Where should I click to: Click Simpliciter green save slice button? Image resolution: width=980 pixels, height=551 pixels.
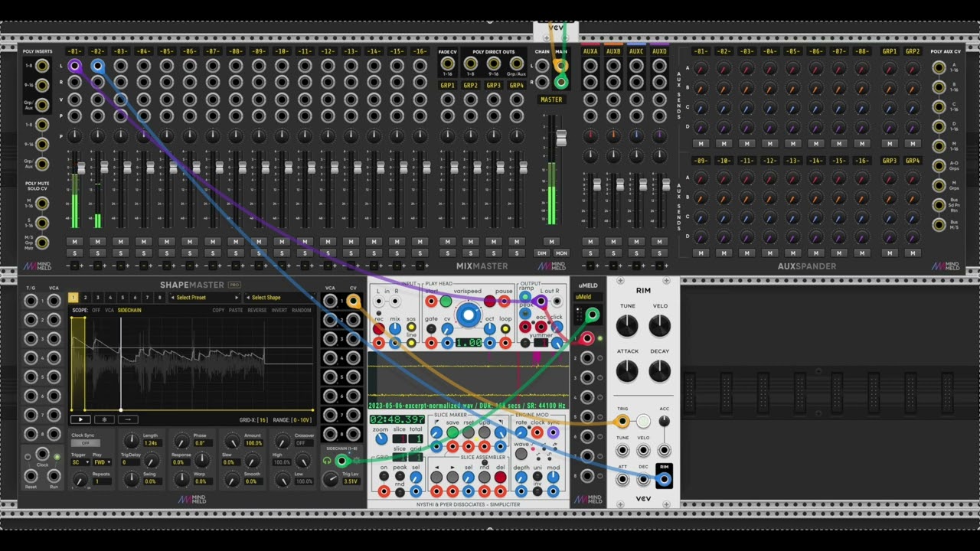pyautogui.click(x=452, y=432)
